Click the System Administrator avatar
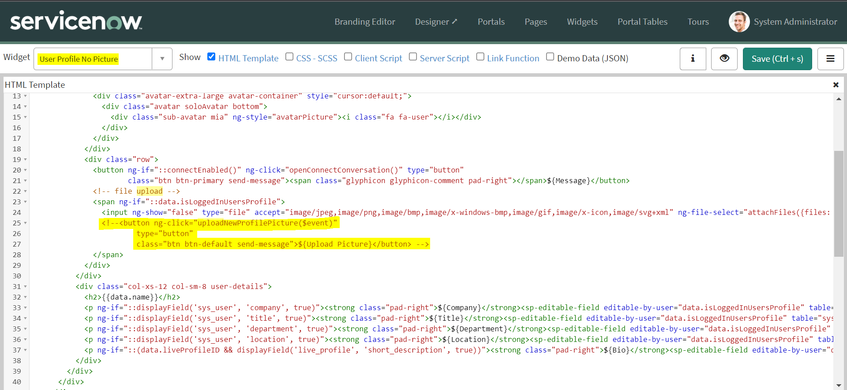Image resolution: width=847 pixels, height=390 pixels. [738, 22]
